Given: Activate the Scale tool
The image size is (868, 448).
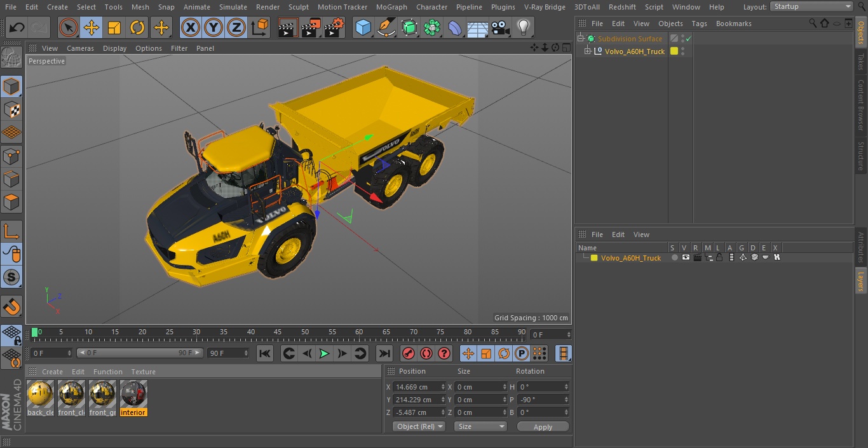Looking at the screenshot, I should 114,27.
